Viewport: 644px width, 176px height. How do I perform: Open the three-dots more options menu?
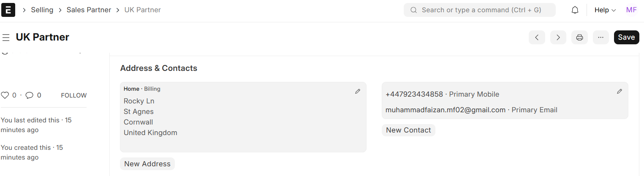click(x=601, y=37)
